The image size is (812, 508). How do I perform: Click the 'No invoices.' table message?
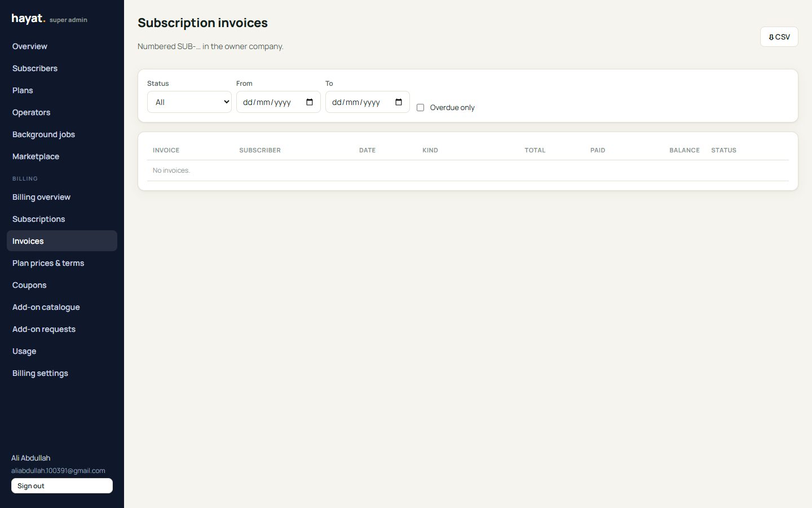point(171,170)
